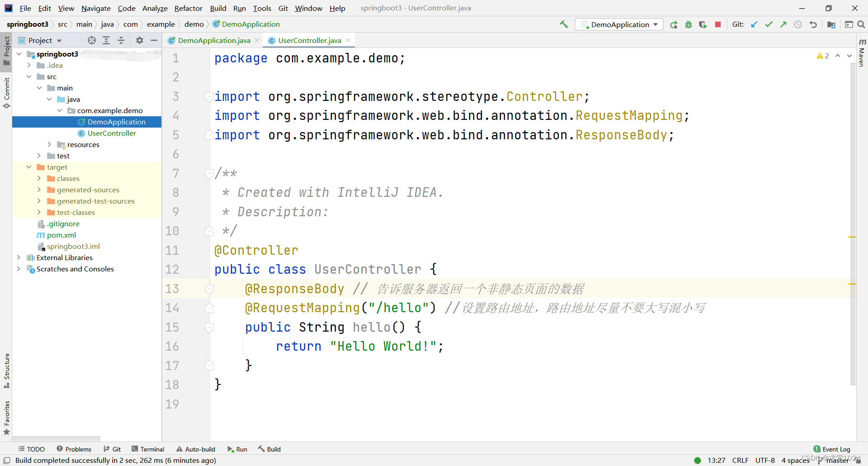Viewport: 868px width, 466px height.
Task: Go to next highlighted error arrow
Action: tap(849, 56)
